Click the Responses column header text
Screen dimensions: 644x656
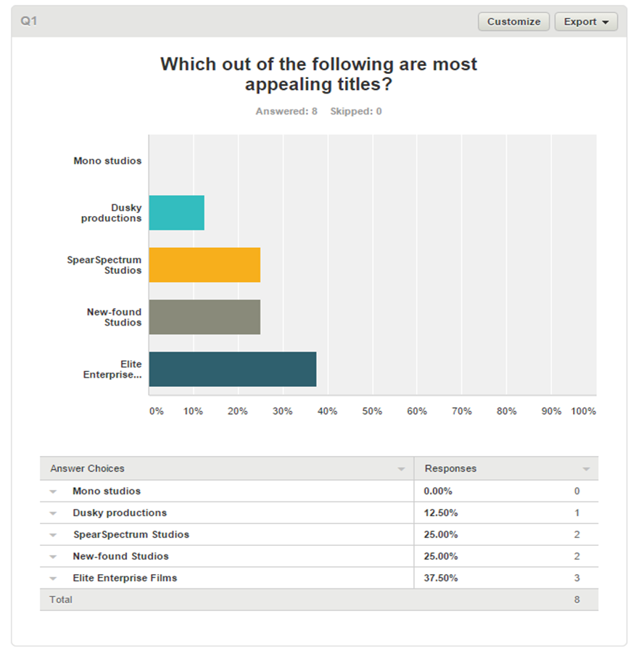coord(450,469)
